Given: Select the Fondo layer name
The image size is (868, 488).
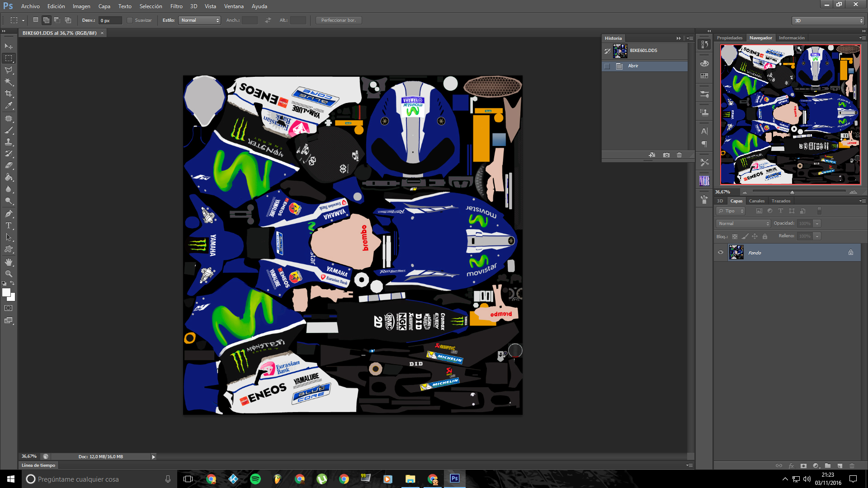Looking at the screenshot, I should (x=755, y=253).
